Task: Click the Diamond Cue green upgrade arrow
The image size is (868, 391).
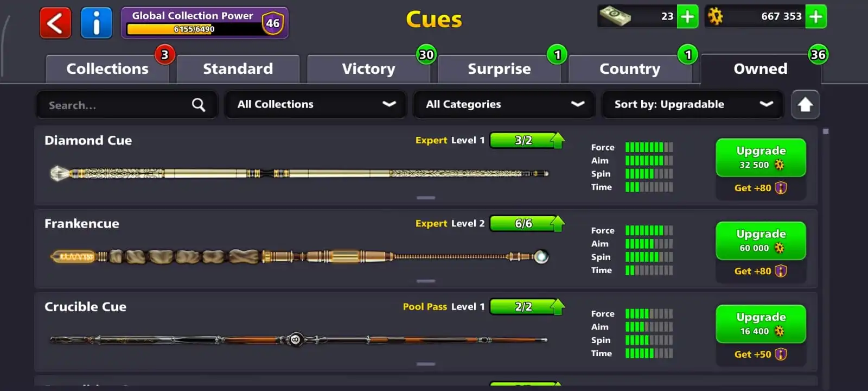Action: click(558, 140)
